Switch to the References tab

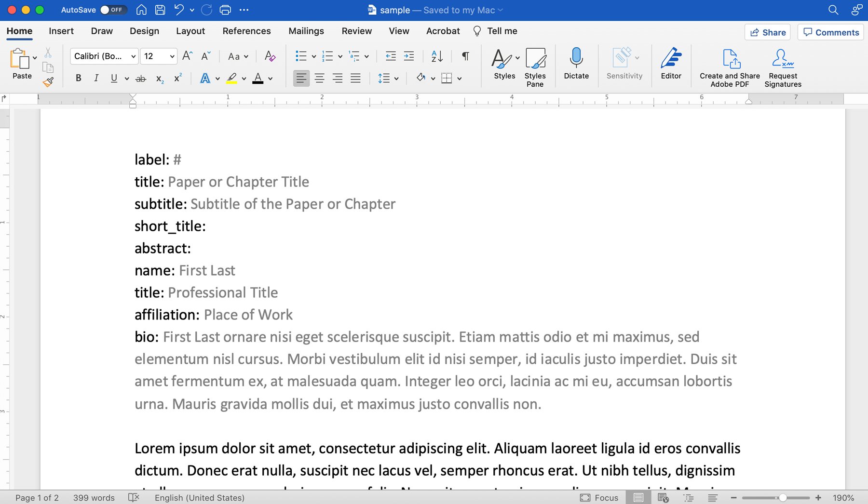point(246,31)
